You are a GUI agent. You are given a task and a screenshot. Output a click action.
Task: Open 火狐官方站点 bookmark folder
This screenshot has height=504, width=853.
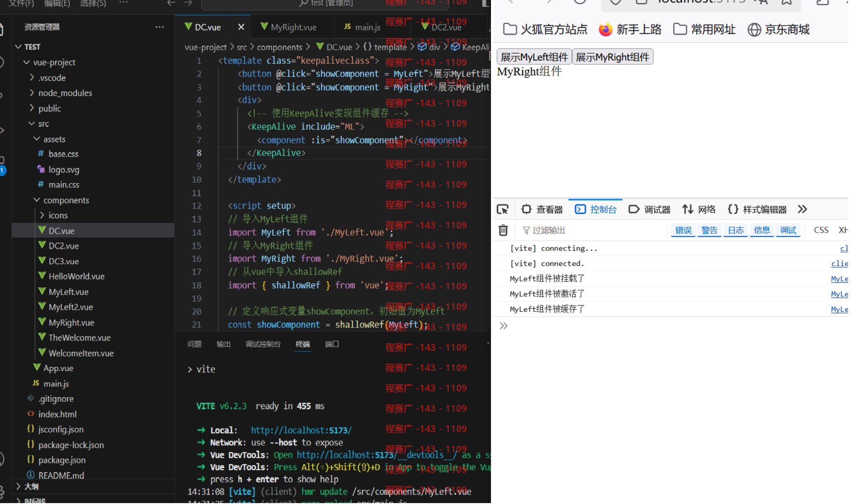coord(545,29)
